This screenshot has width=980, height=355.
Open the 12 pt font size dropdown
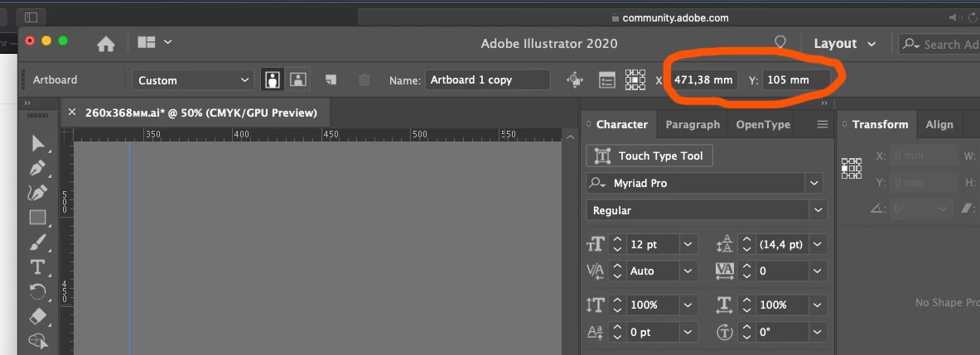pyautogui.click(x=688, y=244)
